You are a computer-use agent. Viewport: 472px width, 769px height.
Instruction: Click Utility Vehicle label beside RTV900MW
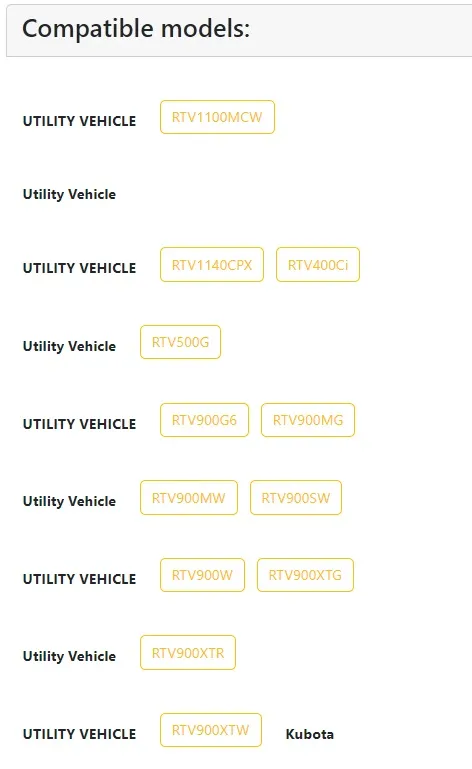[69, 501]
